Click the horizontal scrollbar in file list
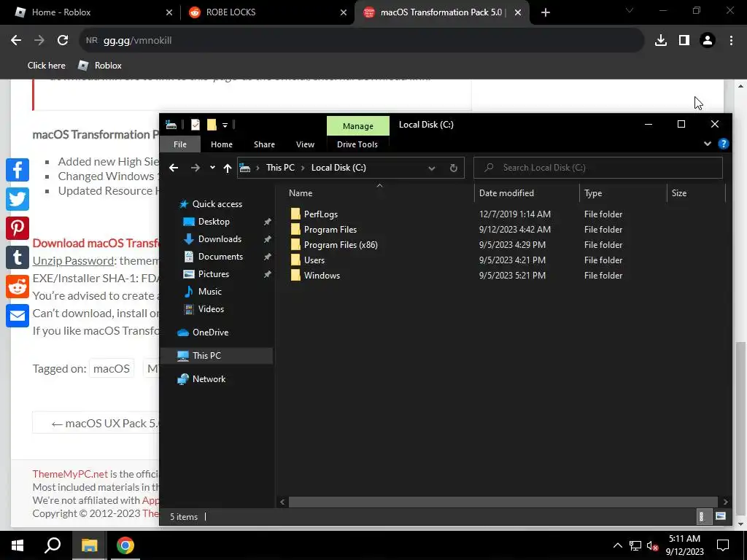 tap(503, 502)
